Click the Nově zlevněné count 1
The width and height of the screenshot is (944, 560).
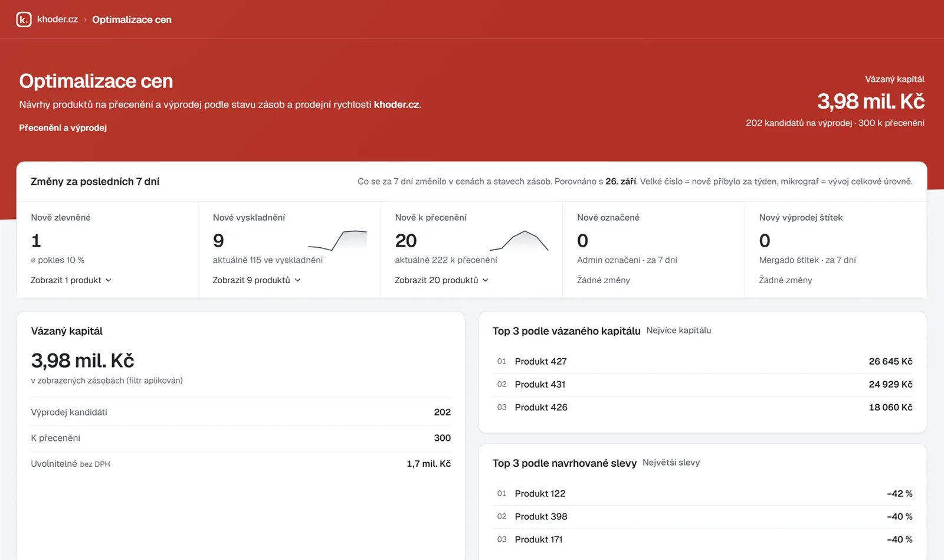pyautogui.click(x=36, y=241)
